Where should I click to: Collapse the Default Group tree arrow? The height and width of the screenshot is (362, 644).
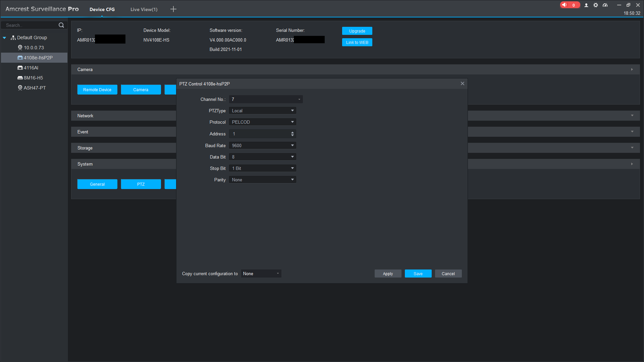click(x=4, y=38)
